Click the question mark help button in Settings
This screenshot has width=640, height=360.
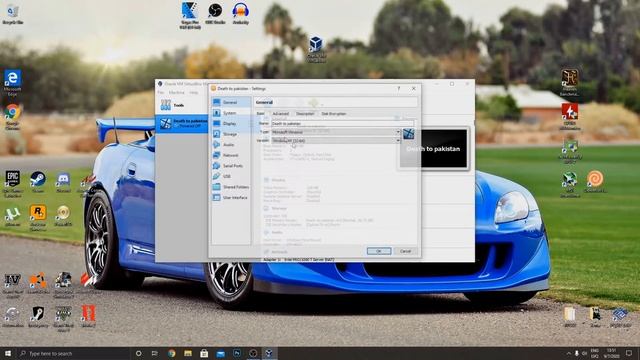click(399, 89)
